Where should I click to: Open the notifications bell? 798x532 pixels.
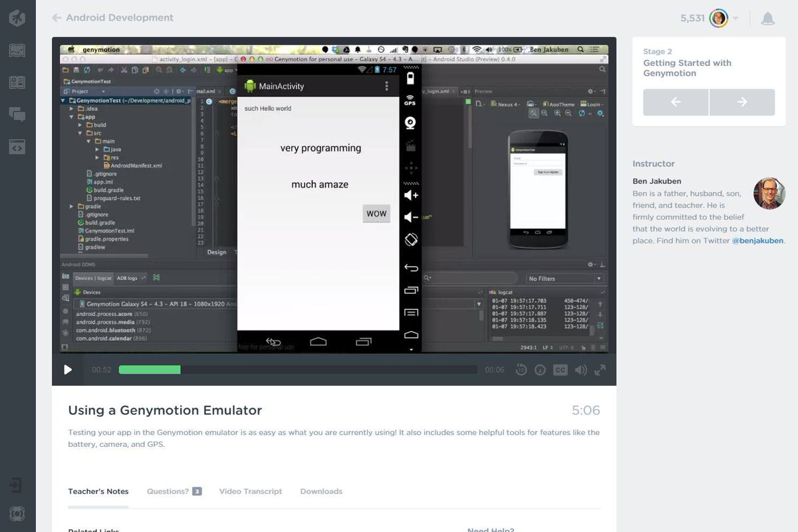click(x=768, y=18)
